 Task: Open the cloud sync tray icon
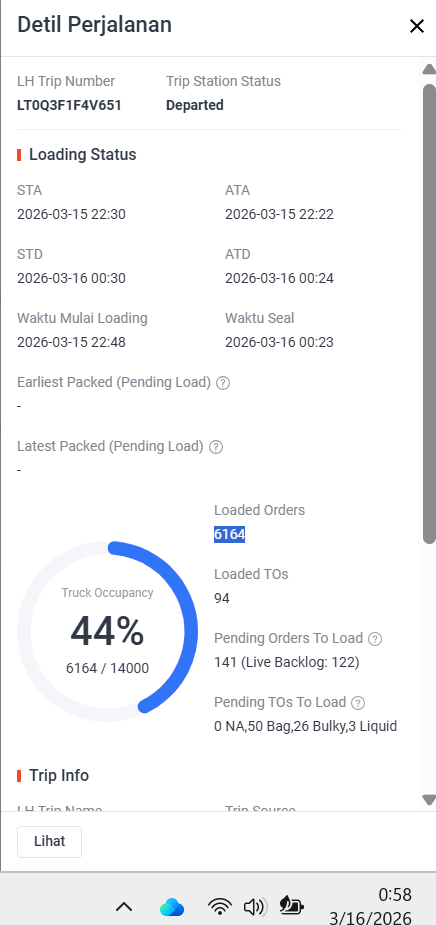172,907
